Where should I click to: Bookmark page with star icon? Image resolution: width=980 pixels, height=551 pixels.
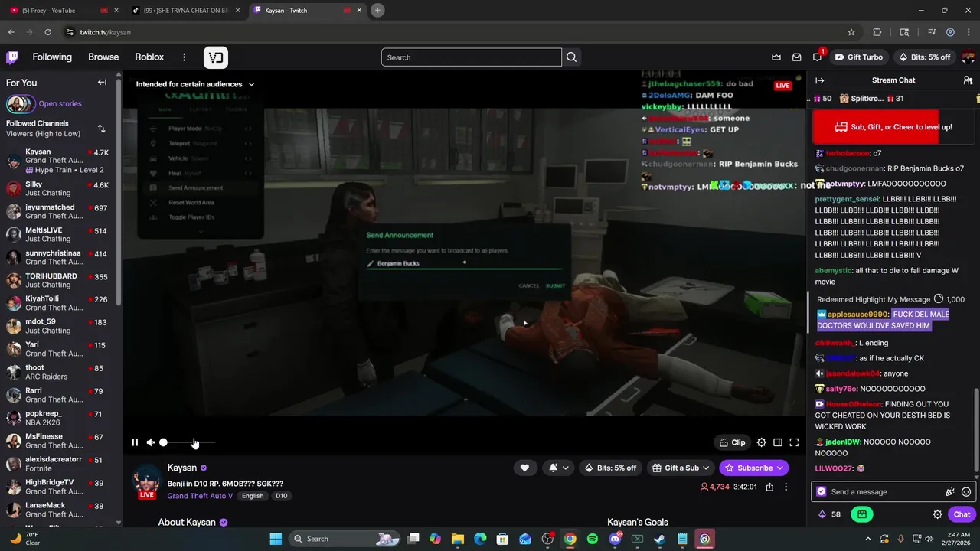(851, 32)
